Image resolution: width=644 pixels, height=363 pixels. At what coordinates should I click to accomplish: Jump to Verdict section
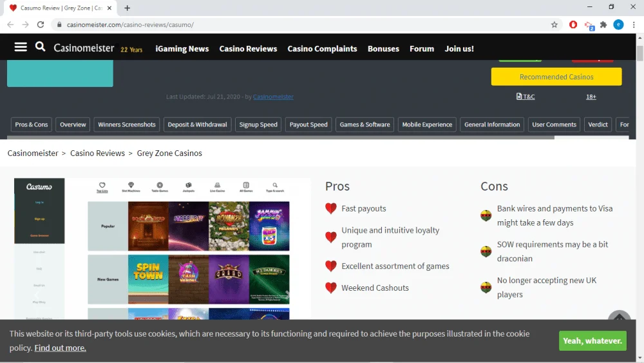point(598,124)
